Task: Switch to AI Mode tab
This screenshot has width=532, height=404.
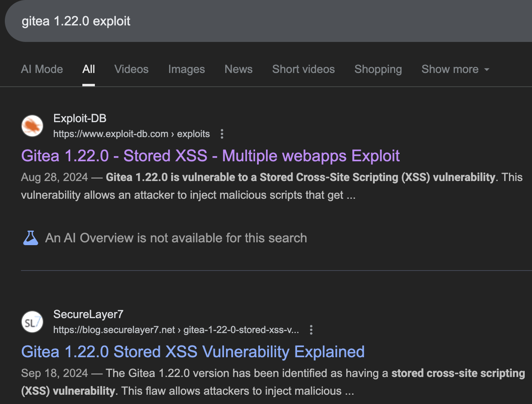Action: pos(42,69)
